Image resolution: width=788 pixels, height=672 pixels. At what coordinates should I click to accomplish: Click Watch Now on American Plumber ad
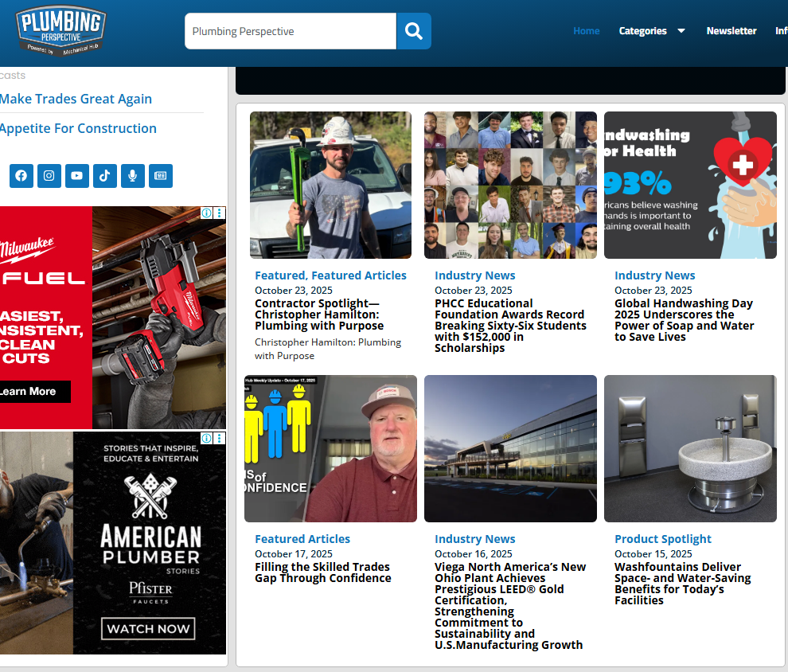[148, 629]
